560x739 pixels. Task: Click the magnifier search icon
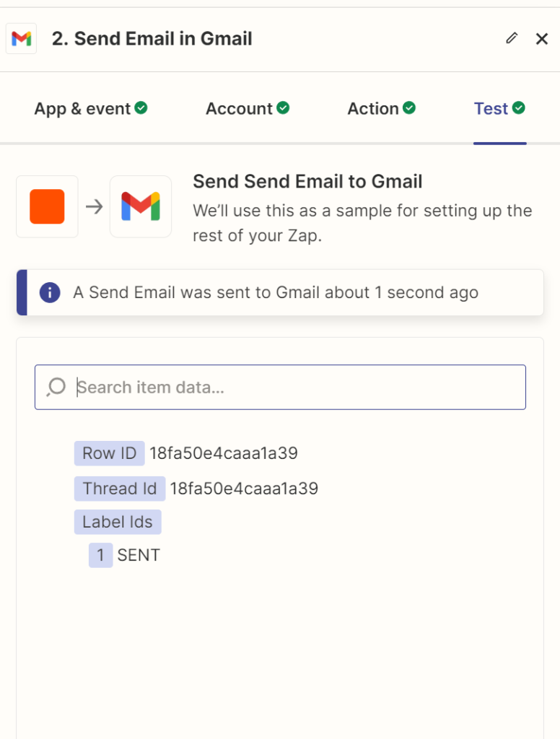(56, 388)
